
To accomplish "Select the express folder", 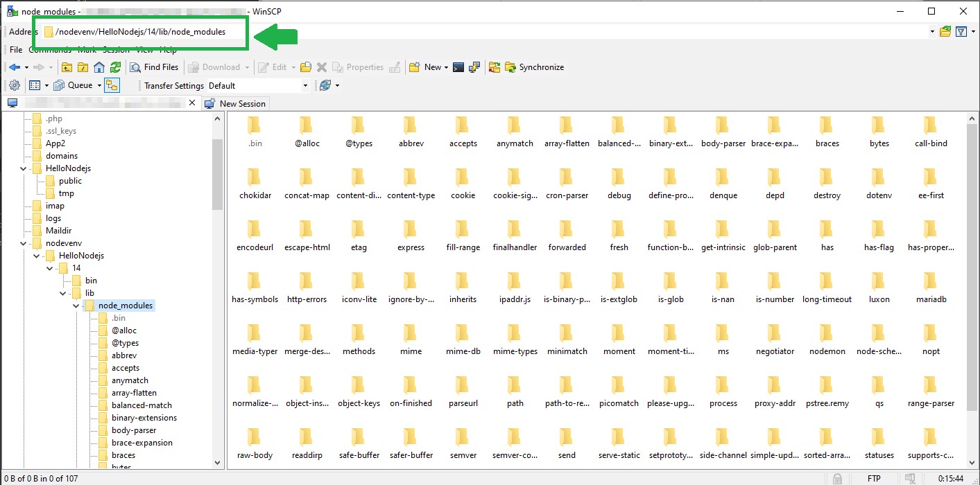I will point(411,236).
